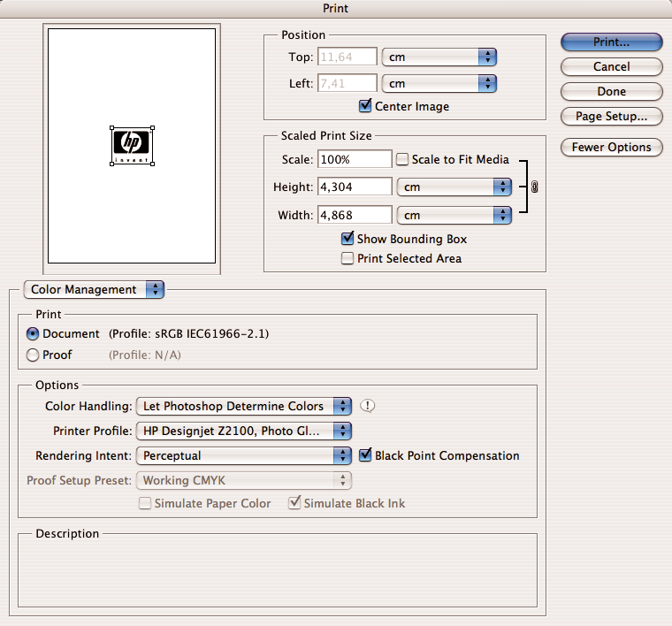
Task: Check Simulate Paper Color option
Action: coord(145,503)
